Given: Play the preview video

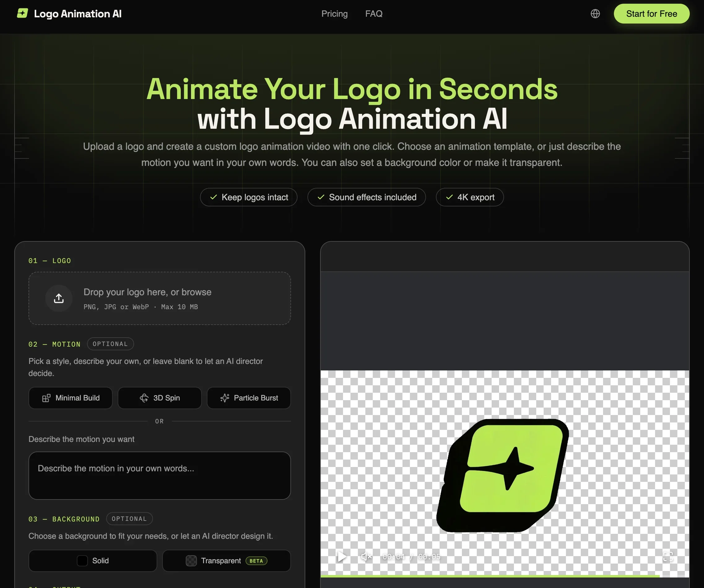Looking at the screenshot, I should [x=341, y=556].
